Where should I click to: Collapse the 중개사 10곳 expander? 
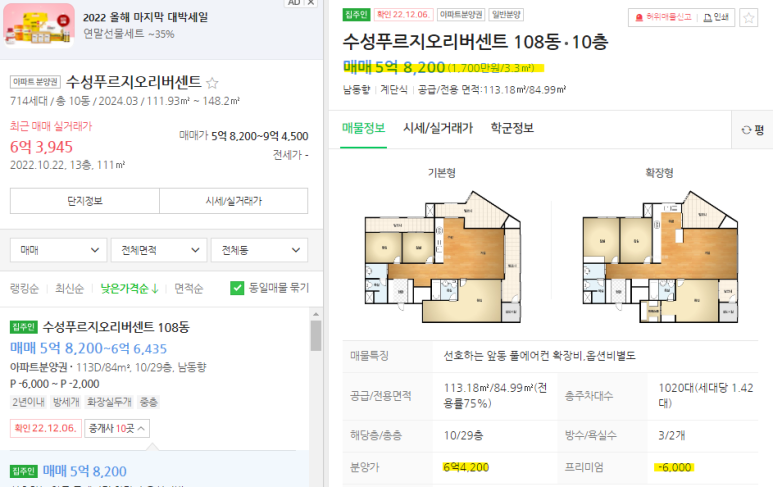pos(117,428)
